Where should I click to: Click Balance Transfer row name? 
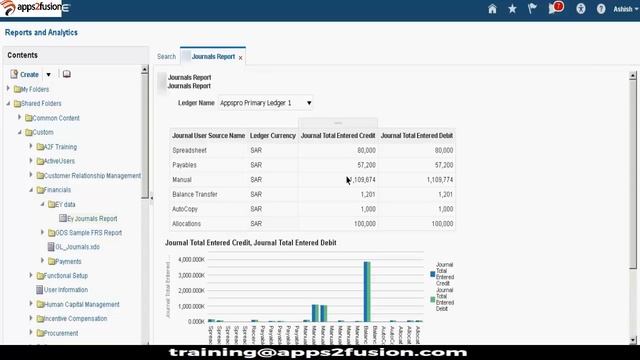195,194
